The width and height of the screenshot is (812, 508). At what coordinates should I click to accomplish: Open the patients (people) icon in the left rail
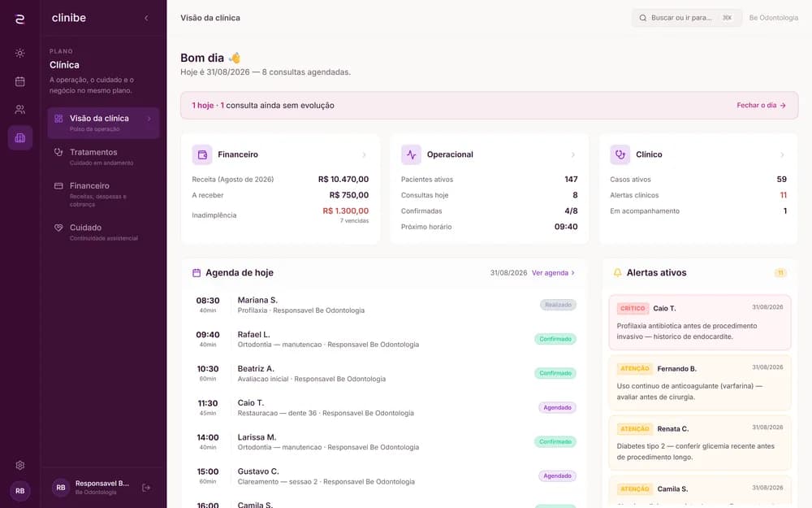pos(19,110)
